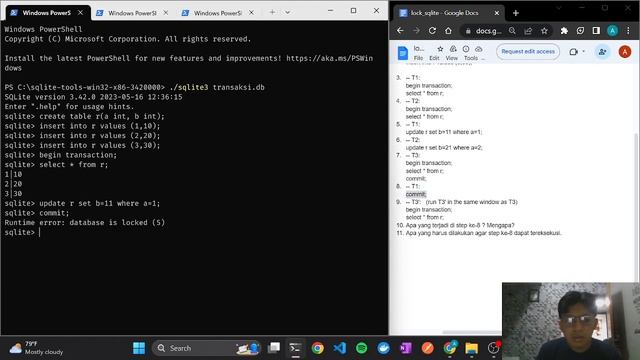Open the orange Postman icon on the taskbar
This screenshot has width=640, height=360.
pyautogui.click(x=427, y=348)
